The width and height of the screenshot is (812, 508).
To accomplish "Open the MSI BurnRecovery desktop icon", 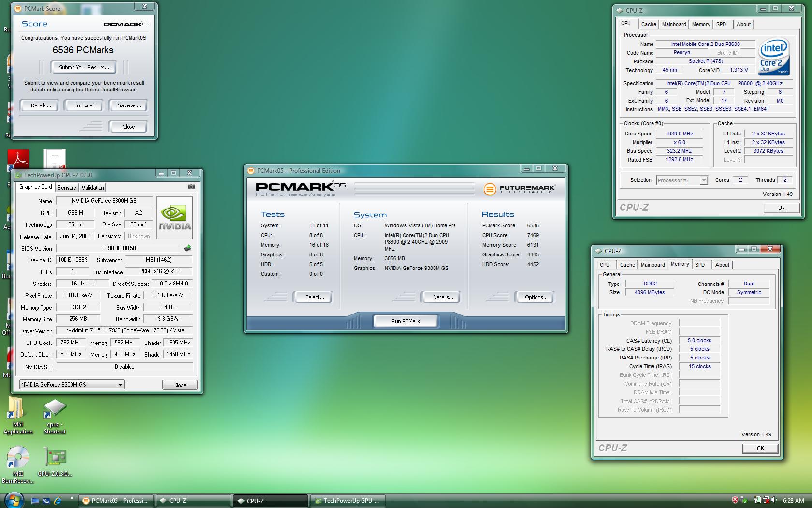I will click(18, 464).
